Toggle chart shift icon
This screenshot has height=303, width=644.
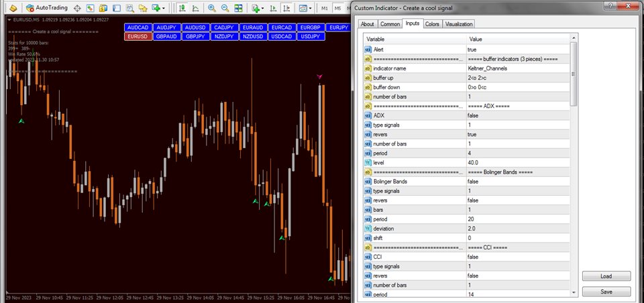287,8
